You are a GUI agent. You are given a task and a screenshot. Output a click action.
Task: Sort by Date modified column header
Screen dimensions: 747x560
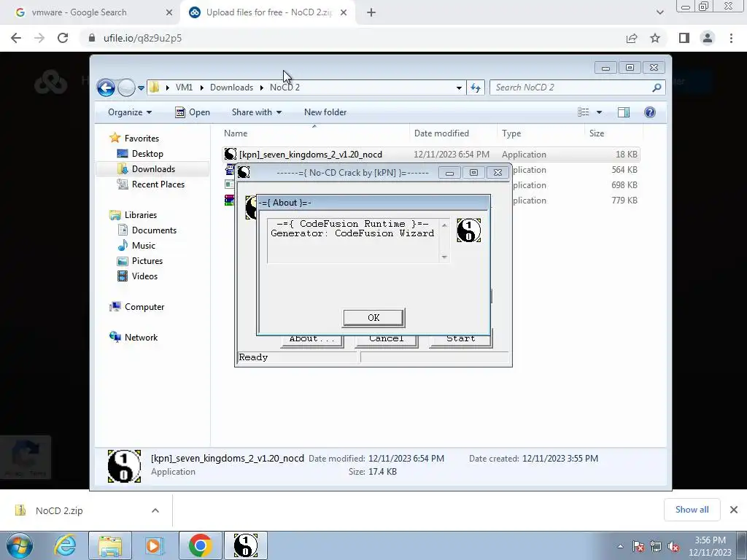(x=452, y=133)
